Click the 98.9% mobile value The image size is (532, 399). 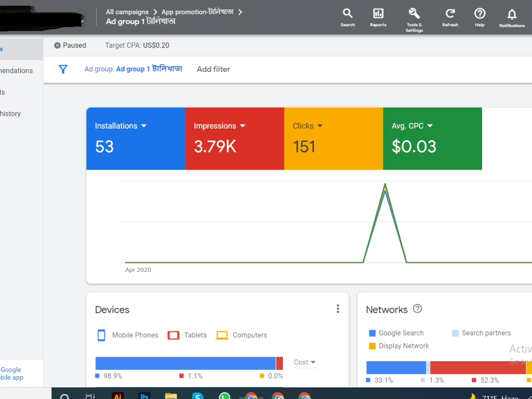coord(113,376)
